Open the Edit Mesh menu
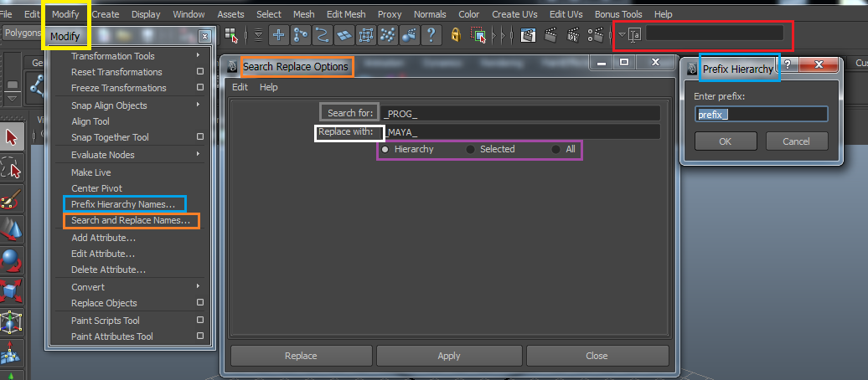The height and width of the screenshot is (380, 868). tap(346, 14)
